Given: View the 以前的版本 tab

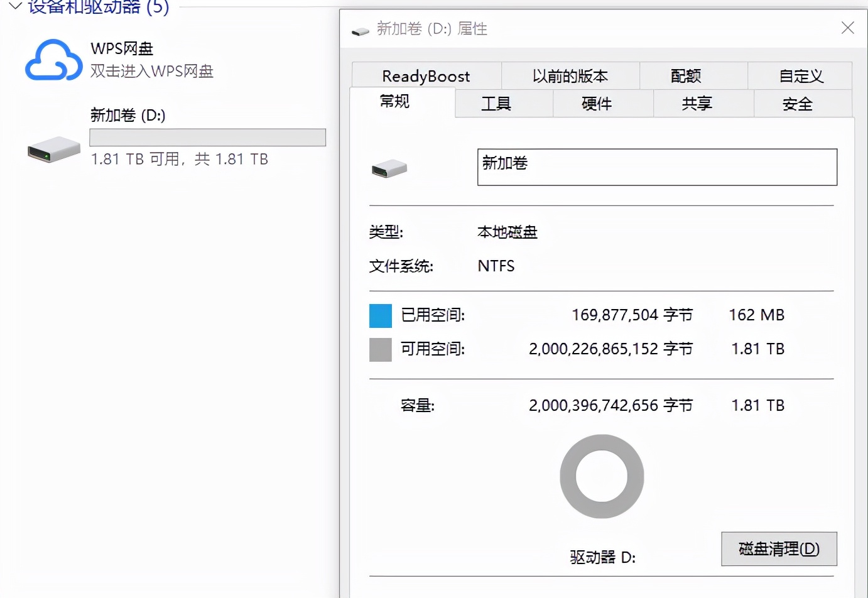Looking at the screenshot, I should 570,75.
